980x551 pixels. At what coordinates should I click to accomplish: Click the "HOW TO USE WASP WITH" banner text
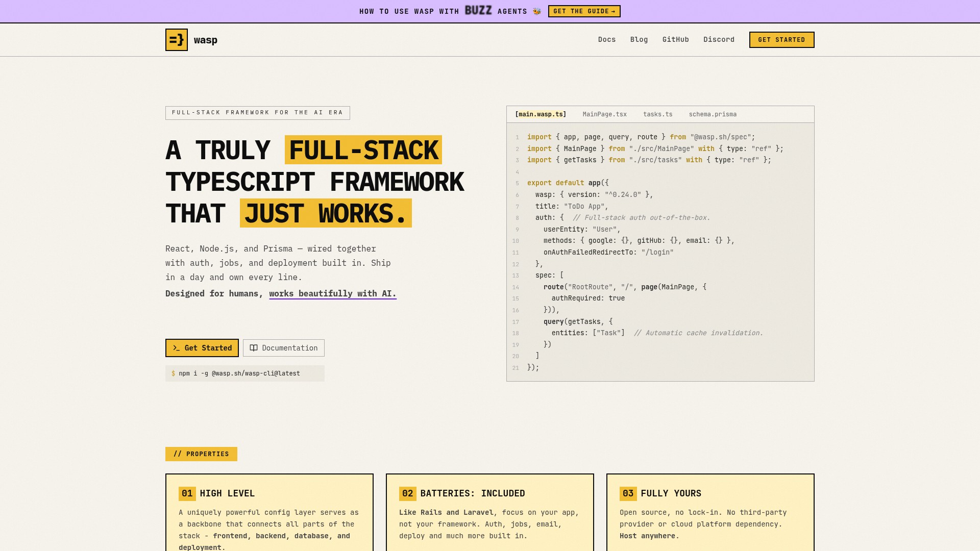[x=409, y=12]
